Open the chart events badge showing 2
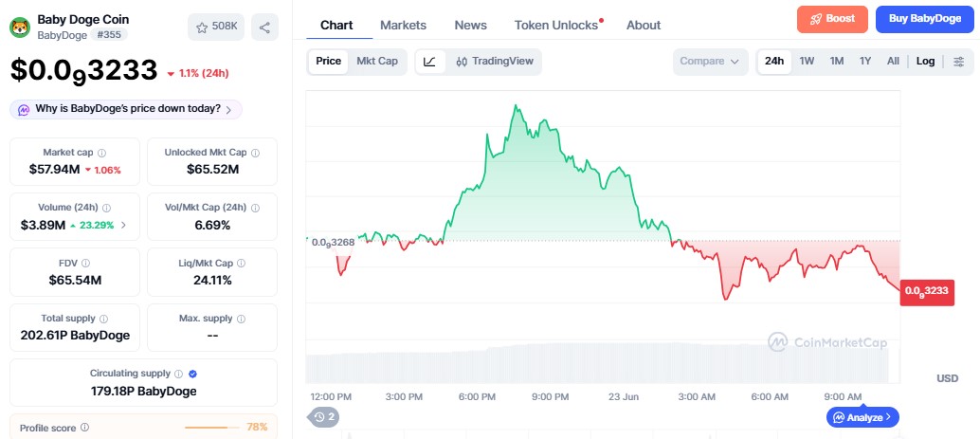Screen dimensions: 980x439 pos(323,417)
